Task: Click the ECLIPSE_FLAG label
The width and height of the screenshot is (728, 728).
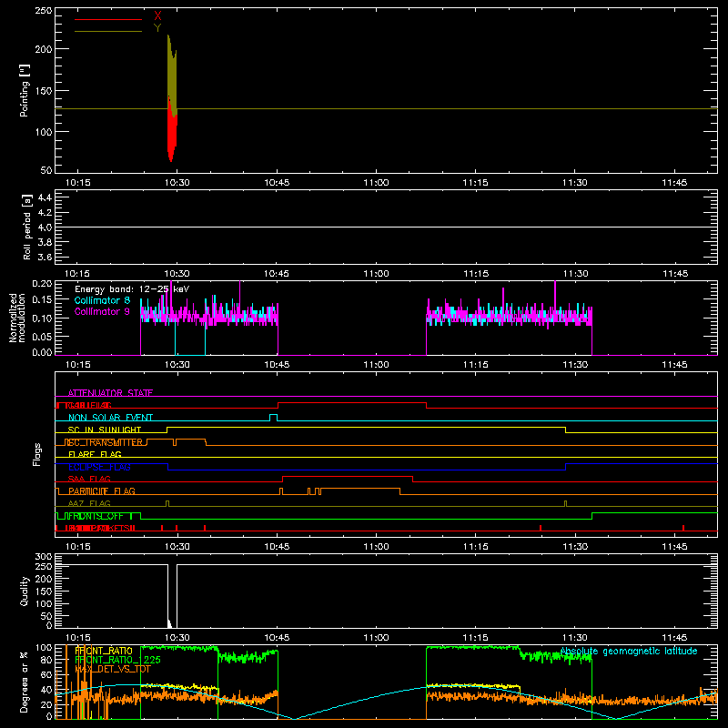Action: click(x=99, y=467)
